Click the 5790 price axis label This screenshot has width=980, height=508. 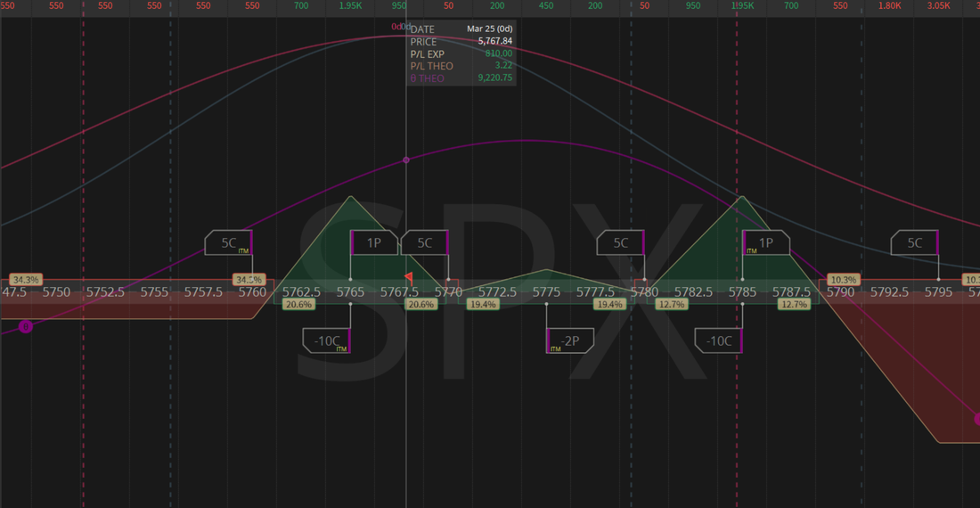tap(841, 291)
